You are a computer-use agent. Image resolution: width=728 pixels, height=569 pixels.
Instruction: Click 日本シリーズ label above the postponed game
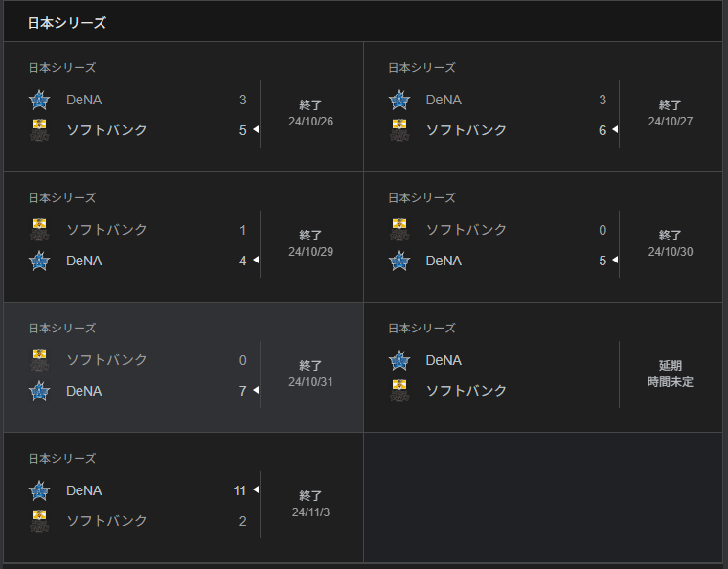tap(421, 329)
